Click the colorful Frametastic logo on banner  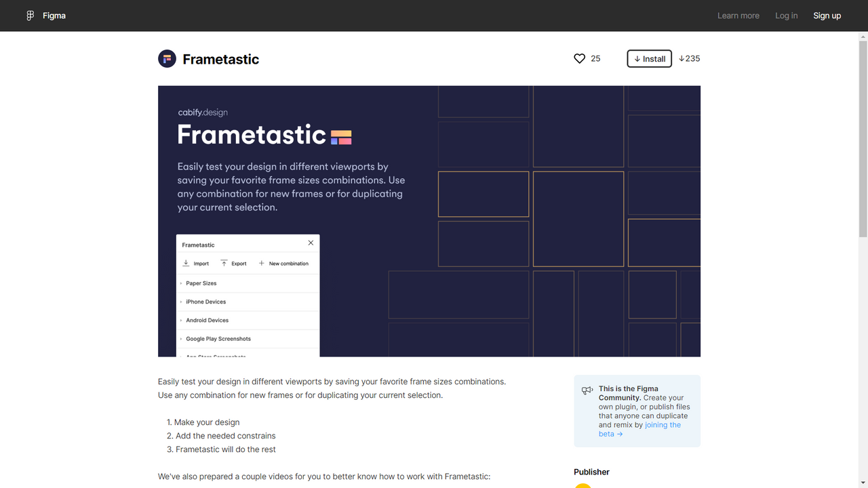click(x=341, y=138)
